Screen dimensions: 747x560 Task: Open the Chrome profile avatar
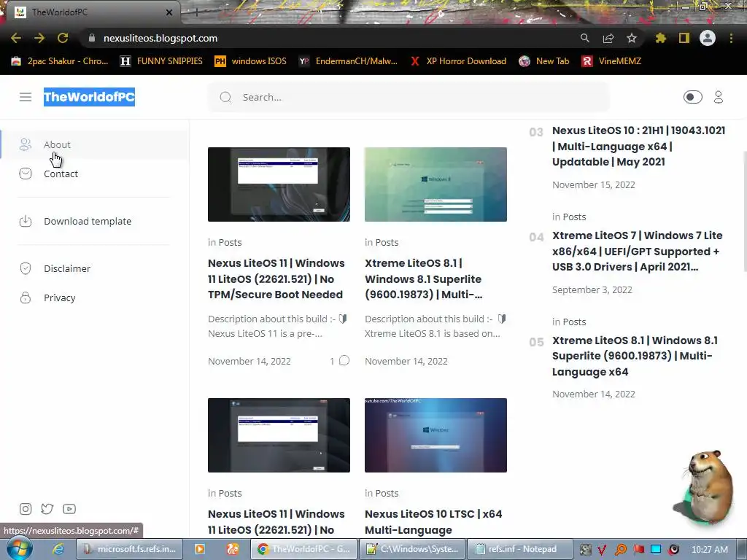708,38
